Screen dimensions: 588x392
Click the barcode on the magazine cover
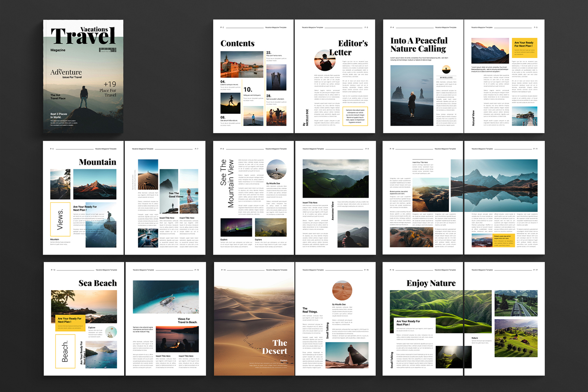point(107,50)
